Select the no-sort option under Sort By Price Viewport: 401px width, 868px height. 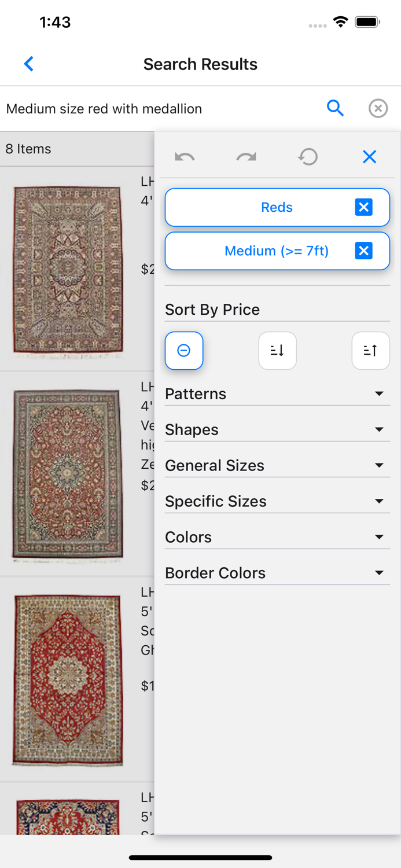pyautogui.click(x=184, y=350)
